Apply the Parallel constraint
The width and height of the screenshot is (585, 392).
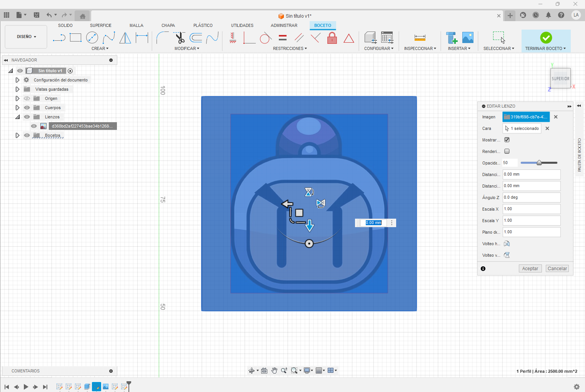click(299, 38)
